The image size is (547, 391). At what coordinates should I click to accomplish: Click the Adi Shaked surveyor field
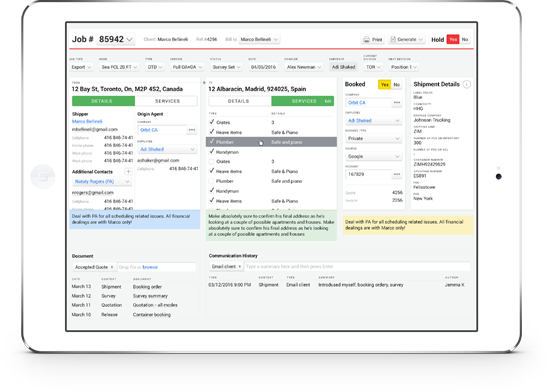tap(343, 67)
